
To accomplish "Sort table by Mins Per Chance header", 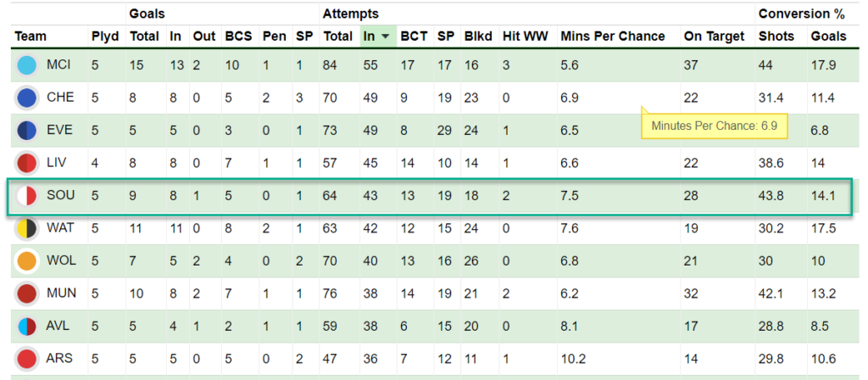I will tap(613, 36).
